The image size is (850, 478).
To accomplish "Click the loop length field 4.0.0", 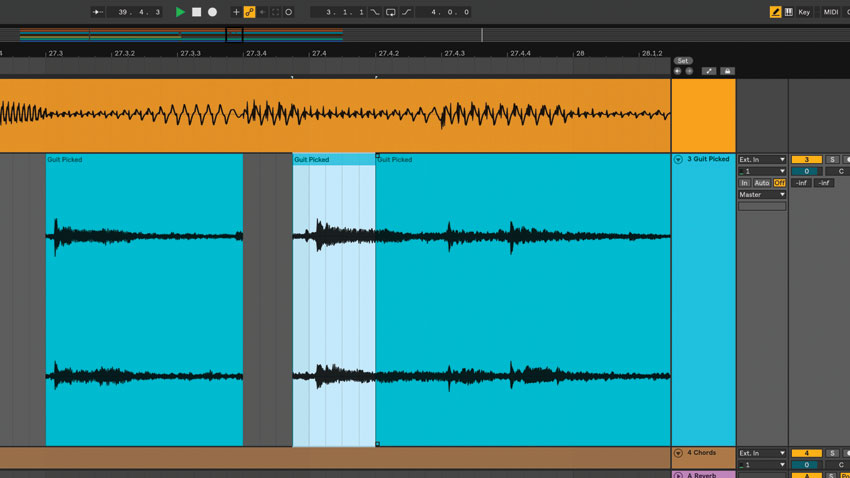I will (445, 12).
